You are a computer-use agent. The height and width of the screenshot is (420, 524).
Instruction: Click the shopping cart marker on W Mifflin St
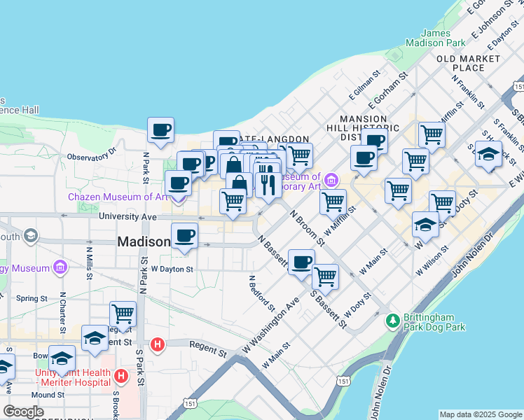pos(333,202)
